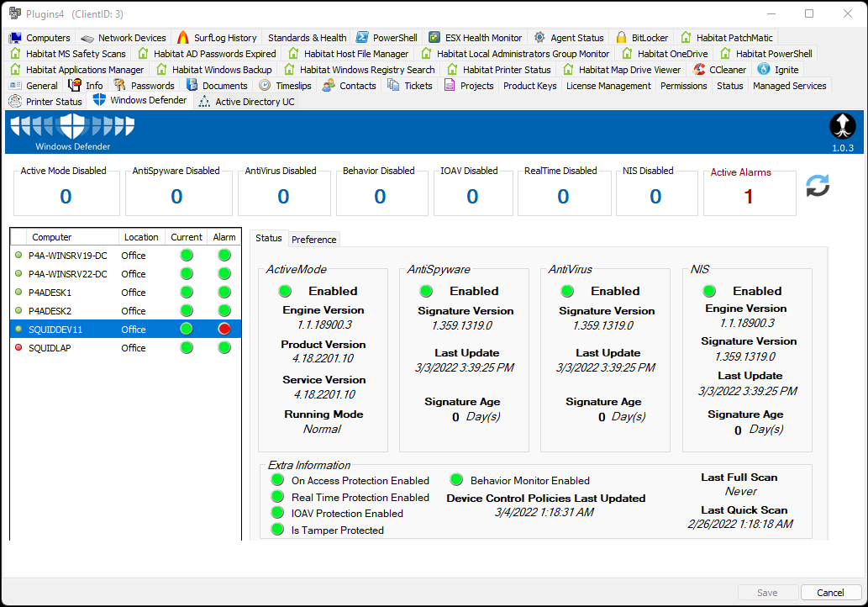Click the Agent Status gear icon
The image size is (868, 607).
(x=539, y=38)
